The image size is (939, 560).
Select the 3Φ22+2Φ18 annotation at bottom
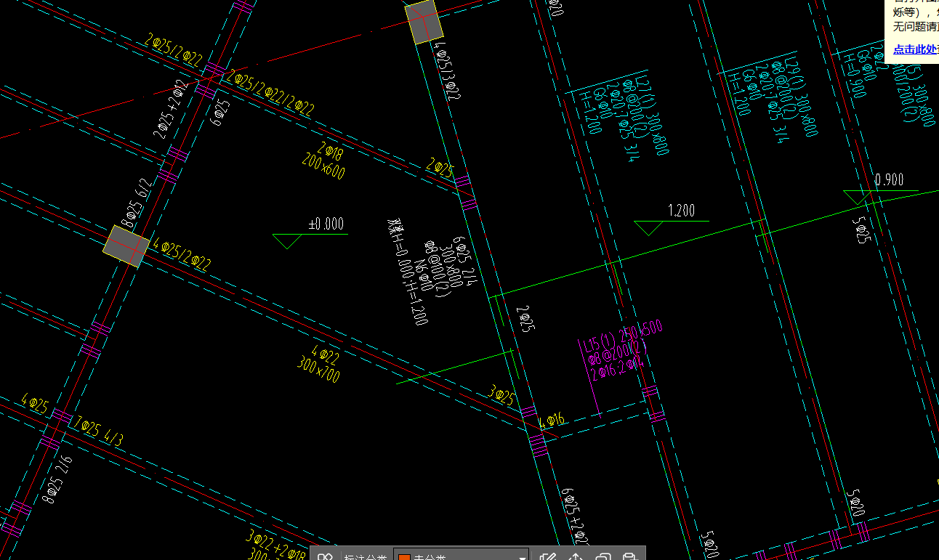click(276, 546)
